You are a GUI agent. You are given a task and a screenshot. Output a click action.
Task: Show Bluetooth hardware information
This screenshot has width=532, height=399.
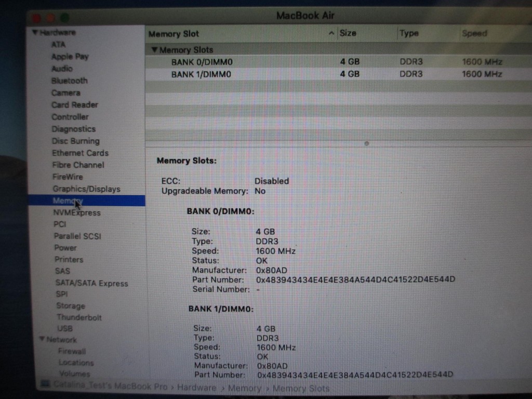tap(70, 81)
